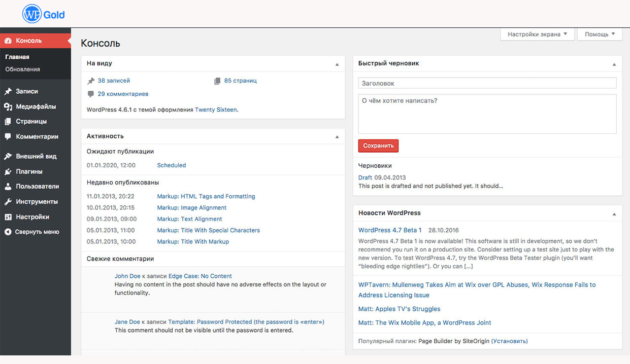Open Консоль in the sidebar menu
Image resolution: width=630 pixels, height=364 pixels.
coord(36,41)
